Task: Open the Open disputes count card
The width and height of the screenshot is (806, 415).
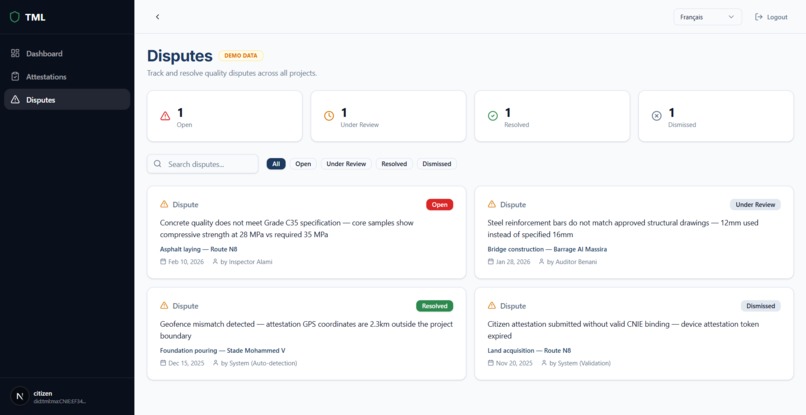Action: pos(225,116)
